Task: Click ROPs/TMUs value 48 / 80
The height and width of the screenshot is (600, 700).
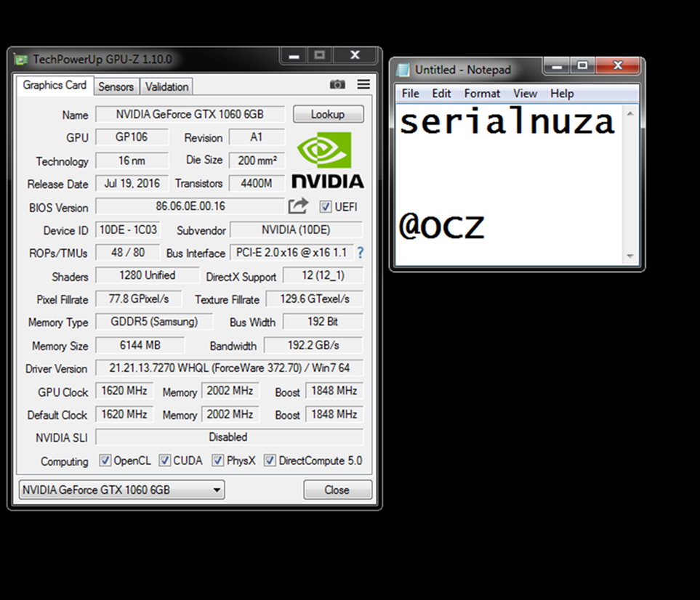Action: (128, 253)
